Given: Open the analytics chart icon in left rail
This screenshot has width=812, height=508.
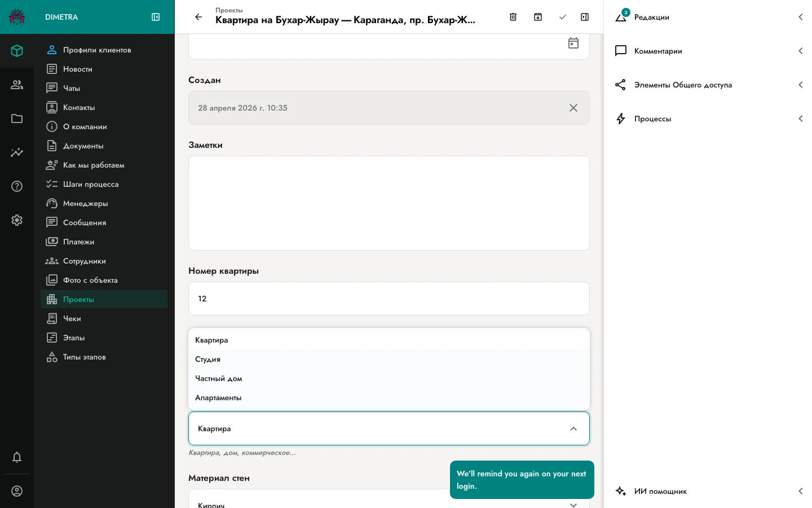Looking at the screenshot, I should point(17,152).
